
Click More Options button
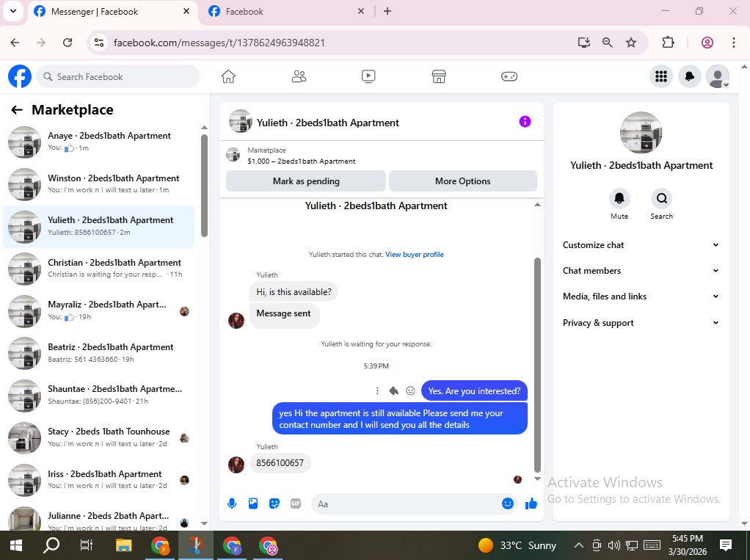pos(463,181)
